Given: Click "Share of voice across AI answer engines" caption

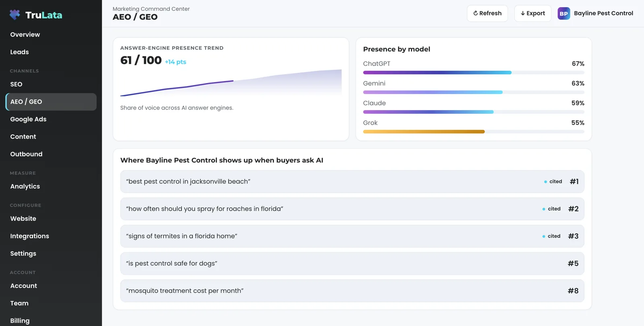Looking at the screenshot, I should (177, 108).
